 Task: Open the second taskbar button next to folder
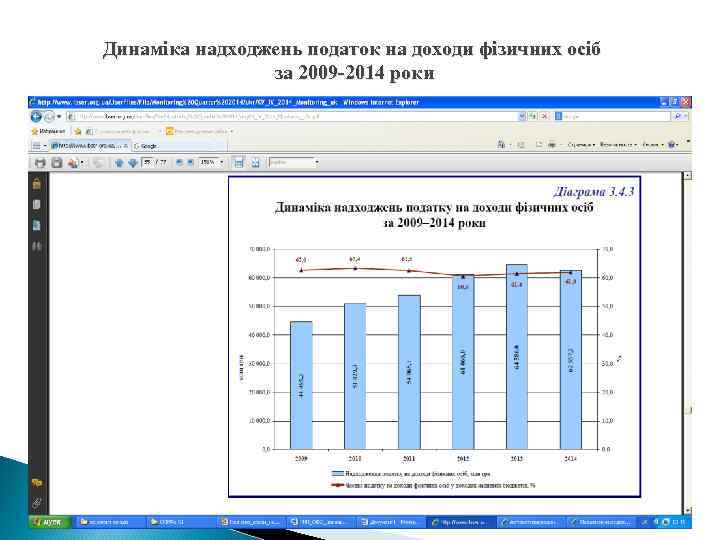coord(180,522)
